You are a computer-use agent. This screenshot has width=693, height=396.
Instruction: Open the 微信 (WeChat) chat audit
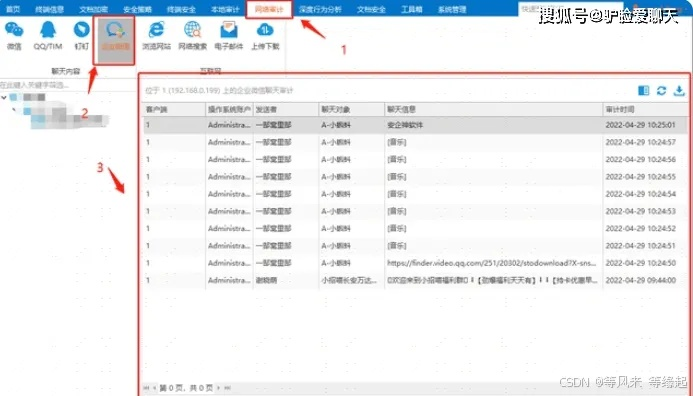pyautogui.click(x=14, y=36)
